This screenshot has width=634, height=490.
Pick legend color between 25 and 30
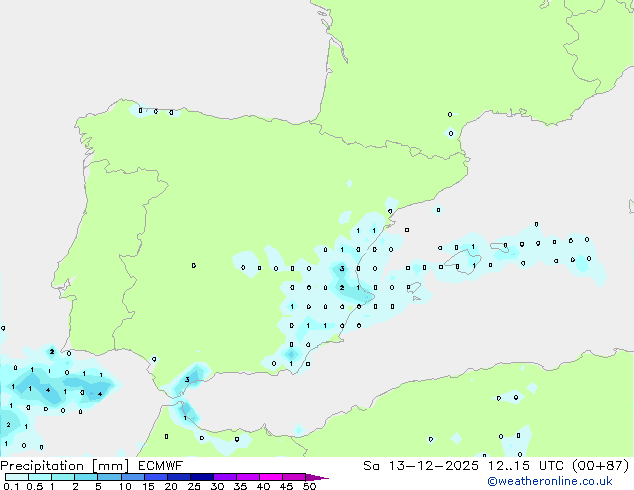(202, 477)
